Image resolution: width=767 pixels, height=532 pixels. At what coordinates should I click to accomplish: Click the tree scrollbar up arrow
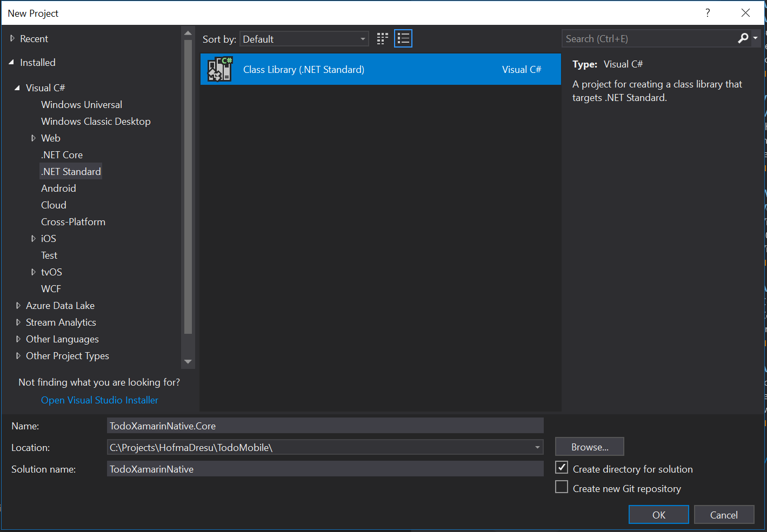[x=188, y=33]
